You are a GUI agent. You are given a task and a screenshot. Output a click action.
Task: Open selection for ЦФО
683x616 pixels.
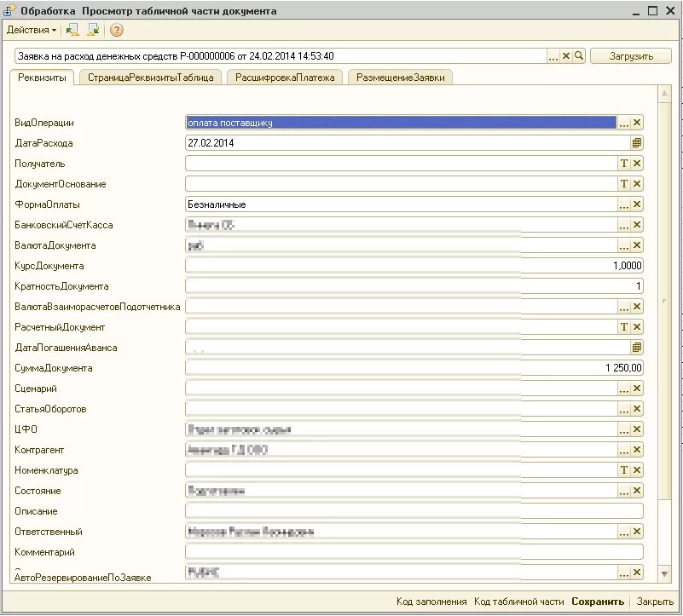624,429
